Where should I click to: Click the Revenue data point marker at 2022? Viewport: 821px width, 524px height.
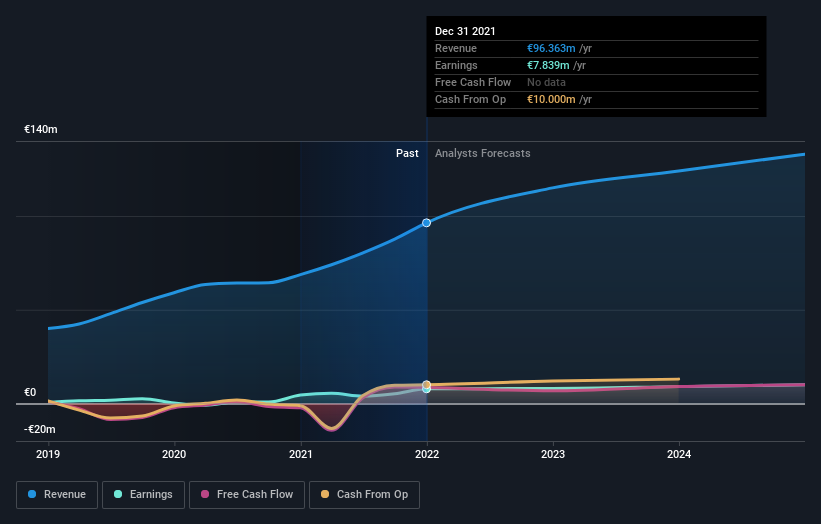pyautogui.click(x=427, y=223)
